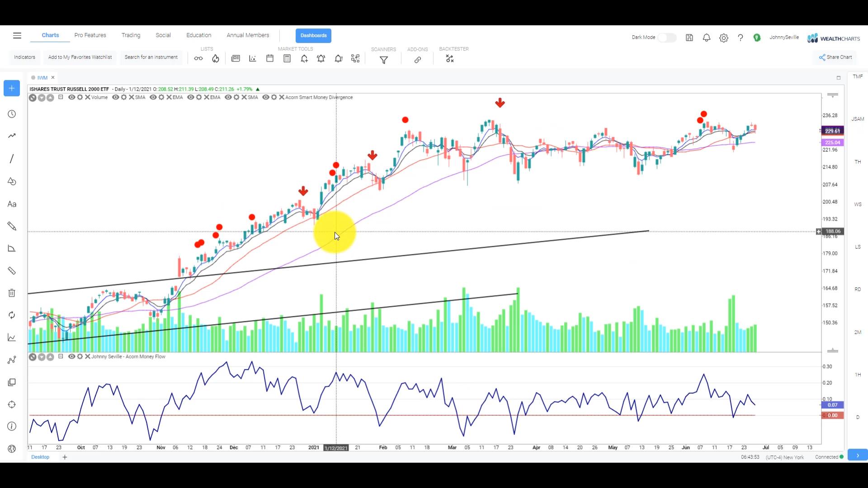This screenshot has width=868, height=488.
Task: Open the notifications bell in the header
Action: pos(707,38)
